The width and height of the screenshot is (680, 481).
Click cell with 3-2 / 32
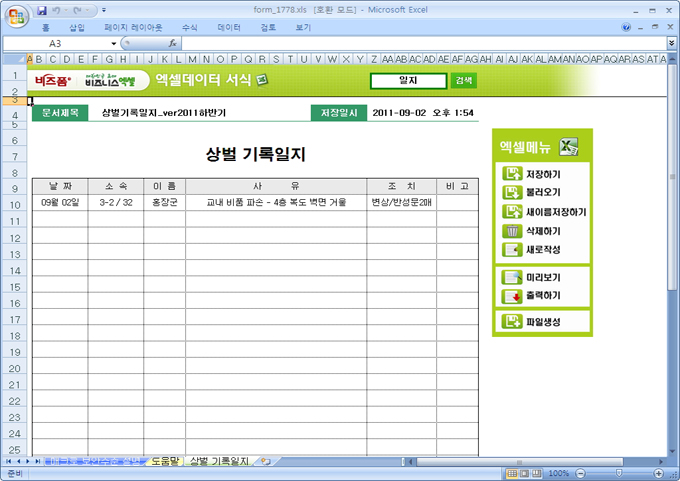116,203
